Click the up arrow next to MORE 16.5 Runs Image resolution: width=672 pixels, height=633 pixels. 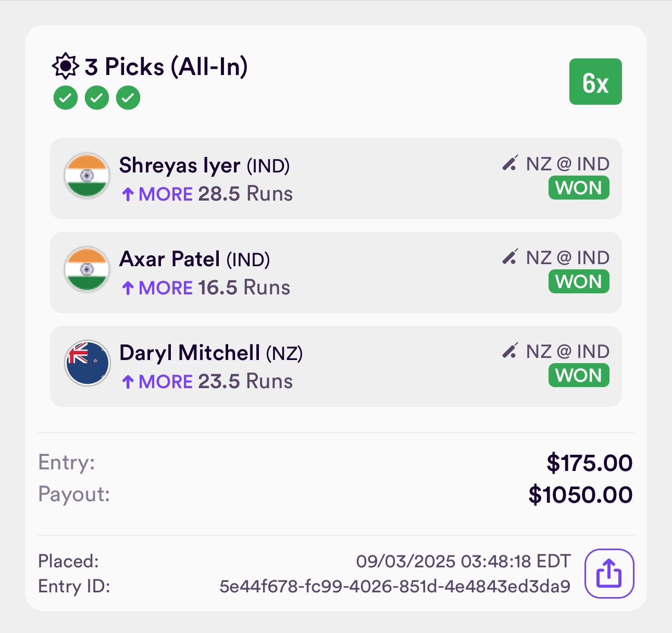pyautogui.click(x=128, y=288)
